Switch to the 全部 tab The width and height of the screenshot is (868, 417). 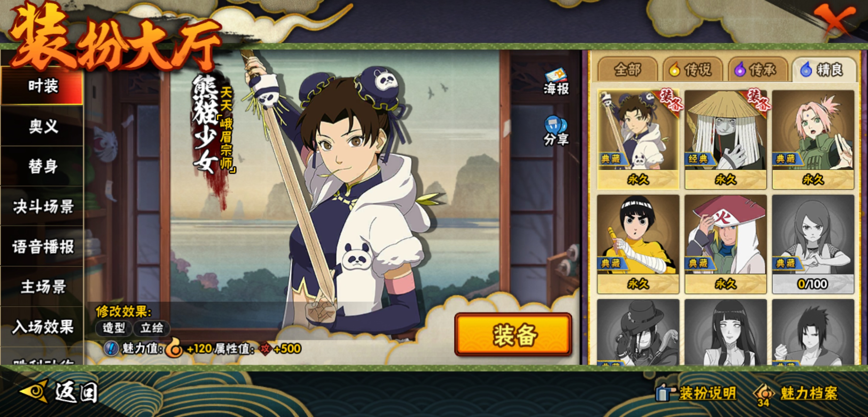627,69
